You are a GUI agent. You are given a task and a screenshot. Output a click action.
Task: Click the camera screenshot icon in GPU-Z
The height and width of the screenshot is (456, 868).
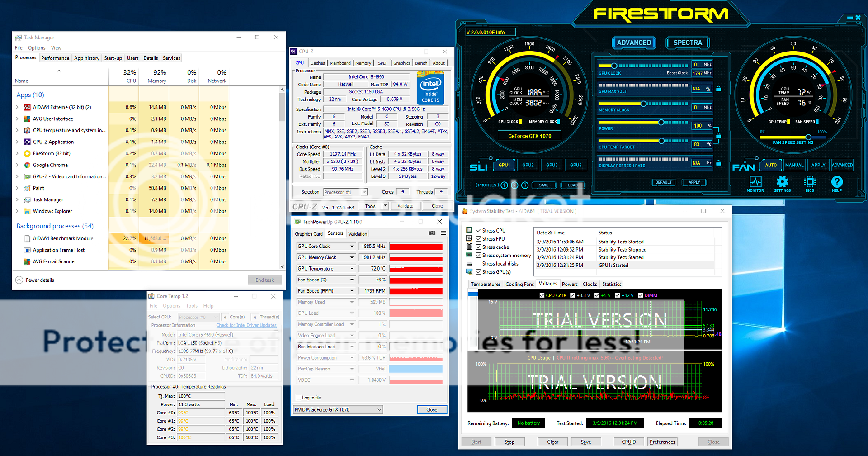[x=432, y=233]
